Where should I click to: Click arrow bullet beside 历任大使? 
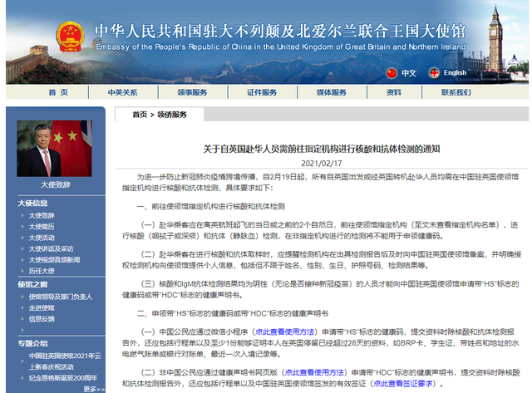pos(22,271)
